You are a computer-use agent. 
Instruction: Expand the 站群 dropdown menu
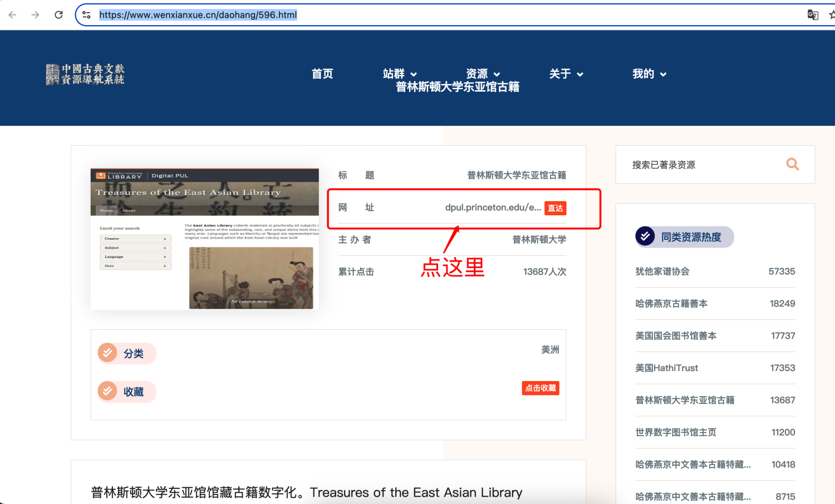400,74
